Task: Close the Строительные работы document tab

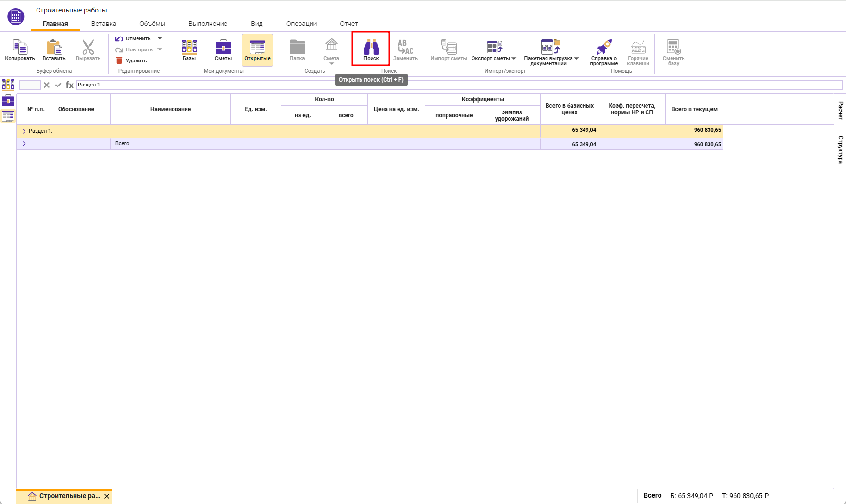Action: coord(107,496)
